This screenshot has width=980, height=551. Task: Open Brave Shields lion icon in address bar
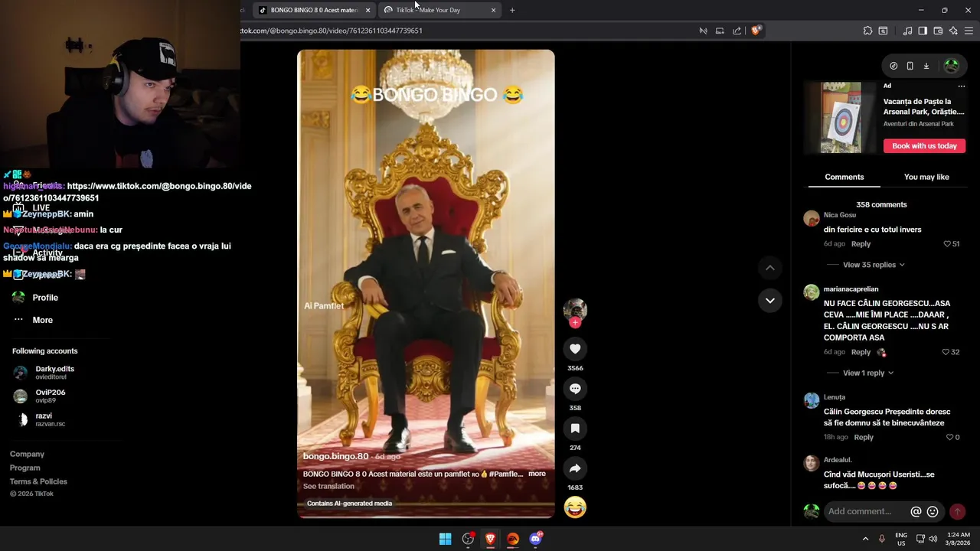click(x=756, y=31)
